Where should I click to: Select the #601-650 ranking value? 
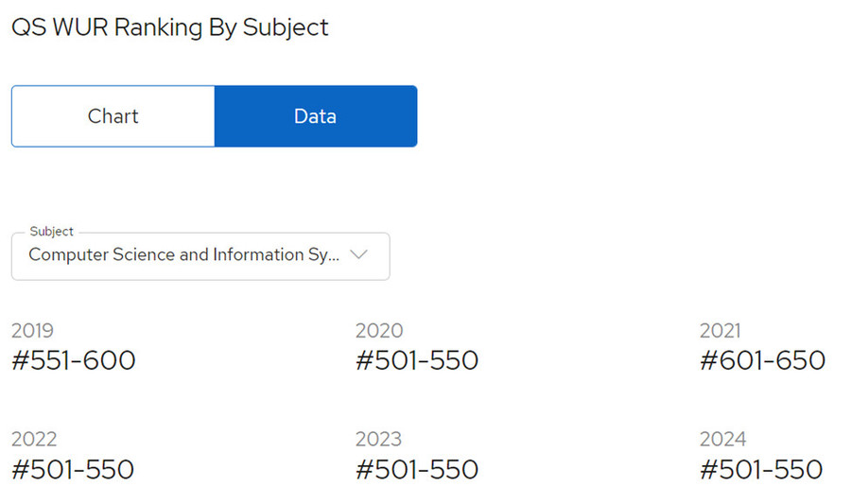(762, 360)
